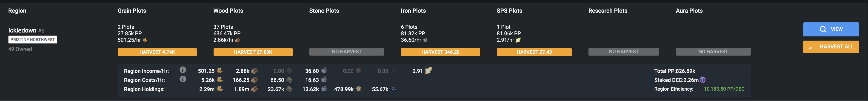Click the Grain Plots column header
Viewport: 868px width, 101px height.
(132, 11)
